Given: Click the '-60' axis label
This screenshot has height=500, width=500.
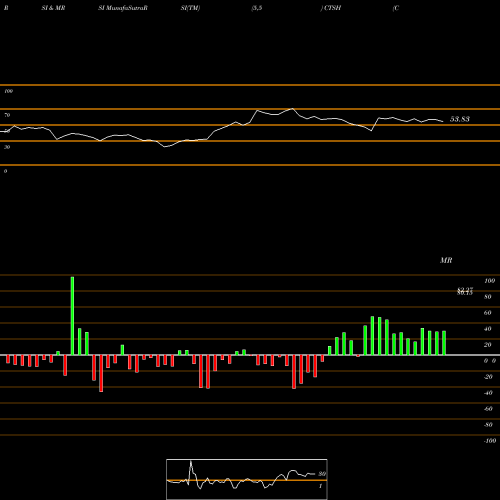Looking at the screenshot, I should [488, 409].
